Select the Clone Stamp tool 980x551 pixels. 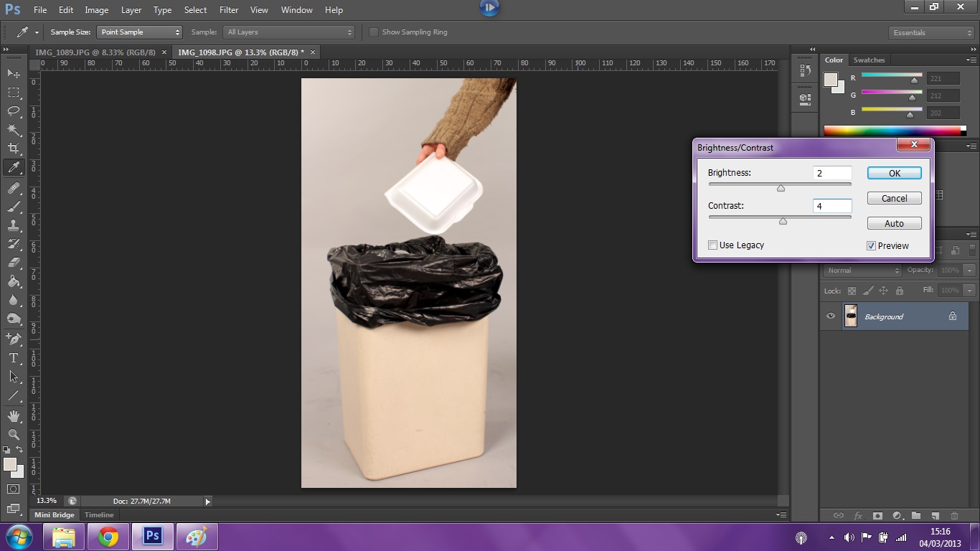[x=14, y=225]
